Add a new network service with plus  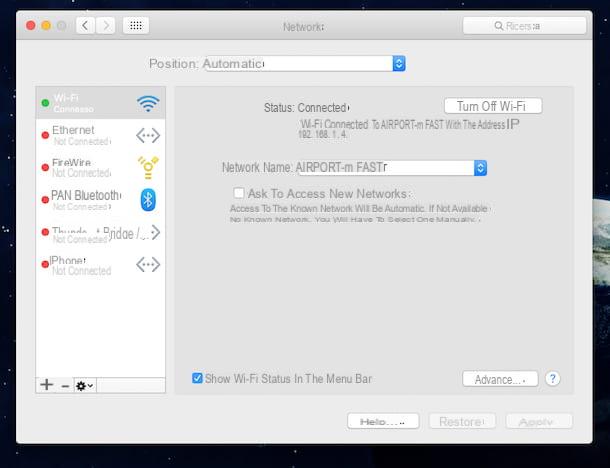[47, 385]
